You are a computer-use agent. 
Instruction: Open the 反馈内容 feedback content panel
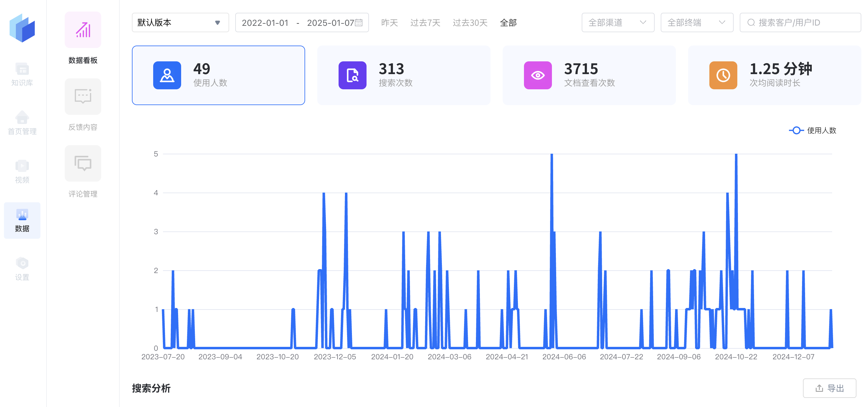point(83,105)
